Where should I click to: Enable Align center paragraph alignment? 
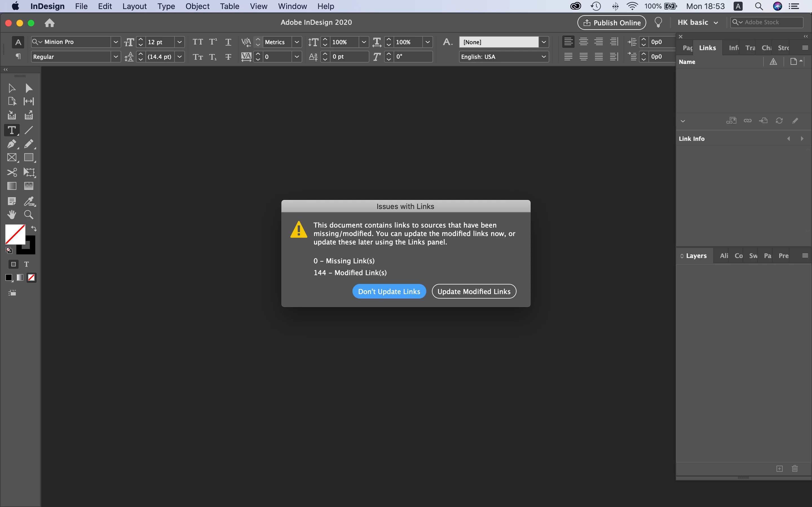(584, 42)
